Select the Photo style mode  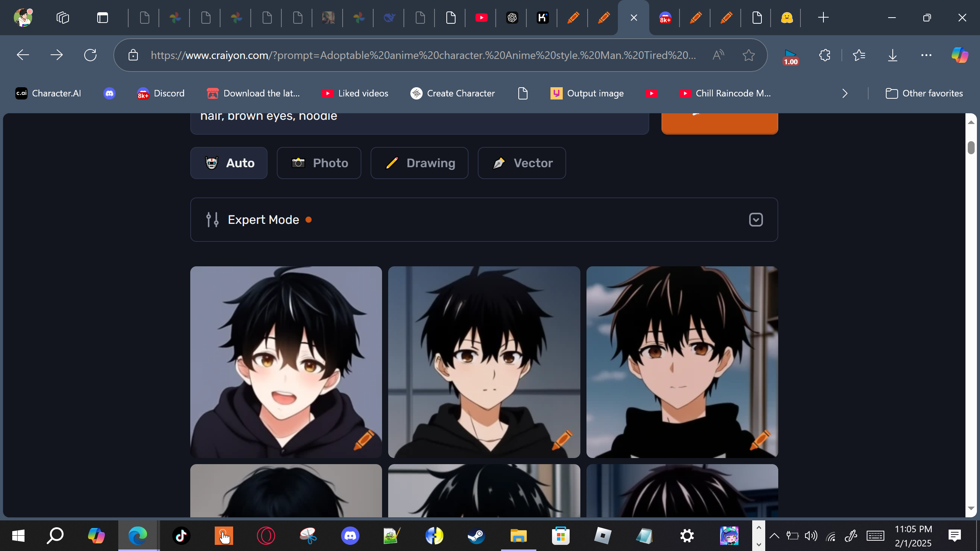pos(319,163)
